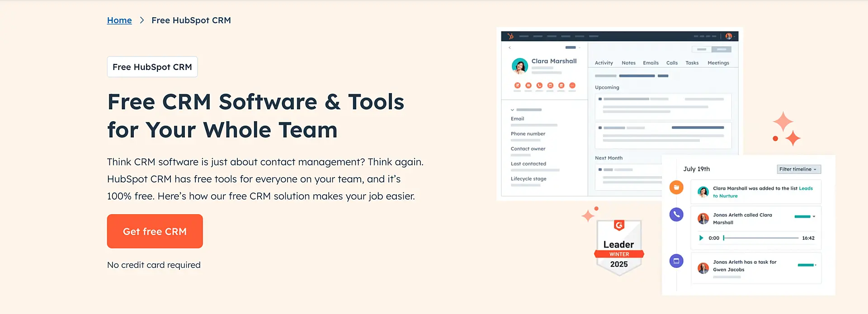Collapse the section chevron above the Email field
Screen dimensions: 868x314
point(512,110)
